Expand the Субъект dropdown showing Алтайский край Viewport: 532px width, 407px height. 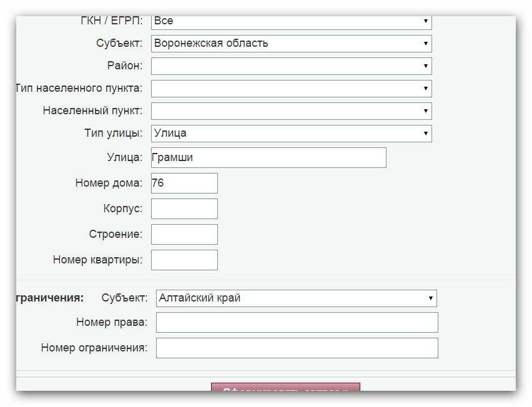pyautogui.click(x=296, y=298)
